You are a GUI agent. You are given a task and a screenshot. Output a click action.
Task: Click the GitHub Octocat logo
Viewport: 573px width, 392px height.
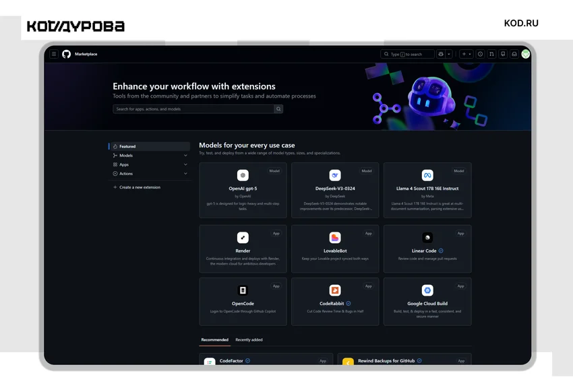(x=66, y=54)
